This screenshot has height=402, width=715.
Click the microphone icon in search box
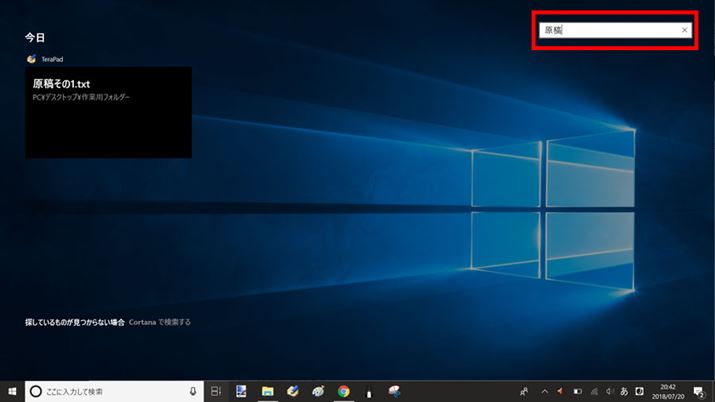(x=192, y=391)
